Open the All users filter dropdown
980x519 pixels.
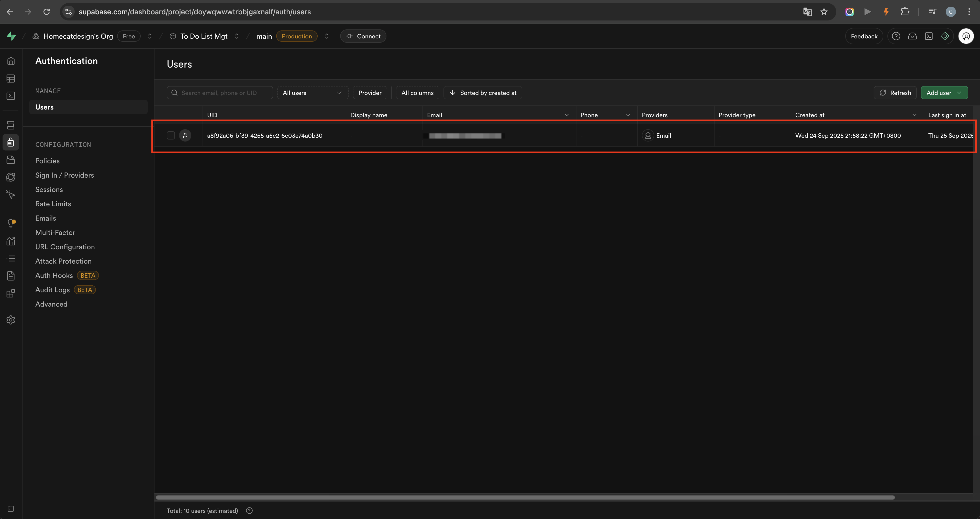313,93
